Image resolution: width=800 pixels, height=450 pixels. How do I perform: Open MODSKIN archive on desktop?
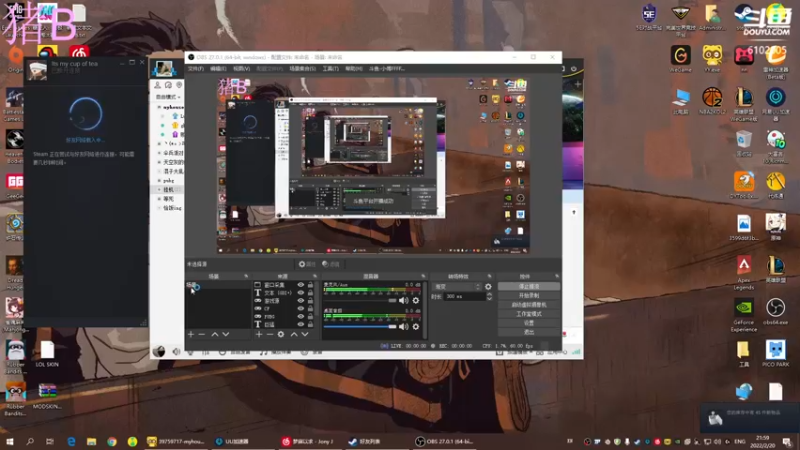coord(47,396)
